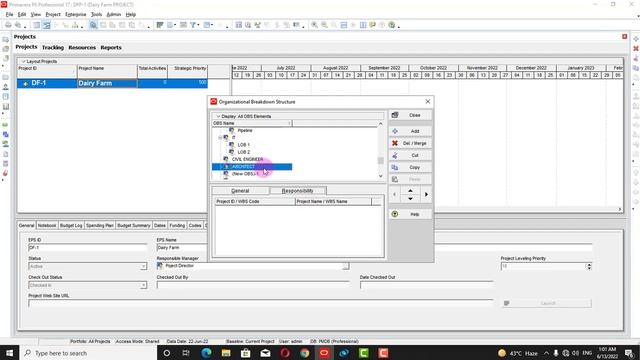Select the (New OBS)-1 element

pyautogui.click(x=245, y=174)
